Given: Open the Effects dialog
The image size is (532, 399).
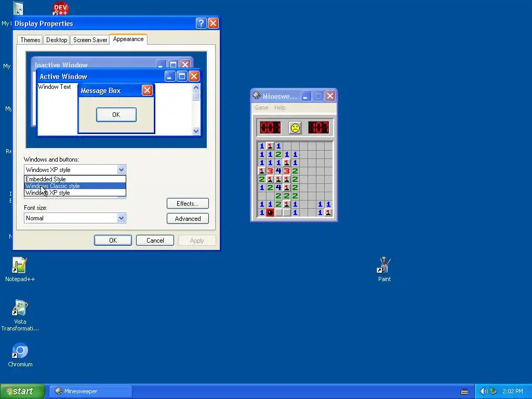Looking at the screenshot, I should [x=188, y=204].
